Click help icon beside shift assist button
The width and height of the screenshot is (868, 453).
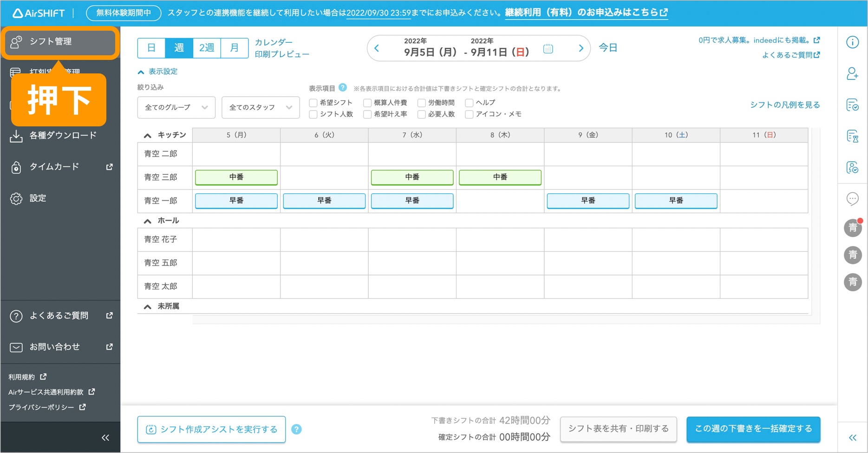coord(296,429)
